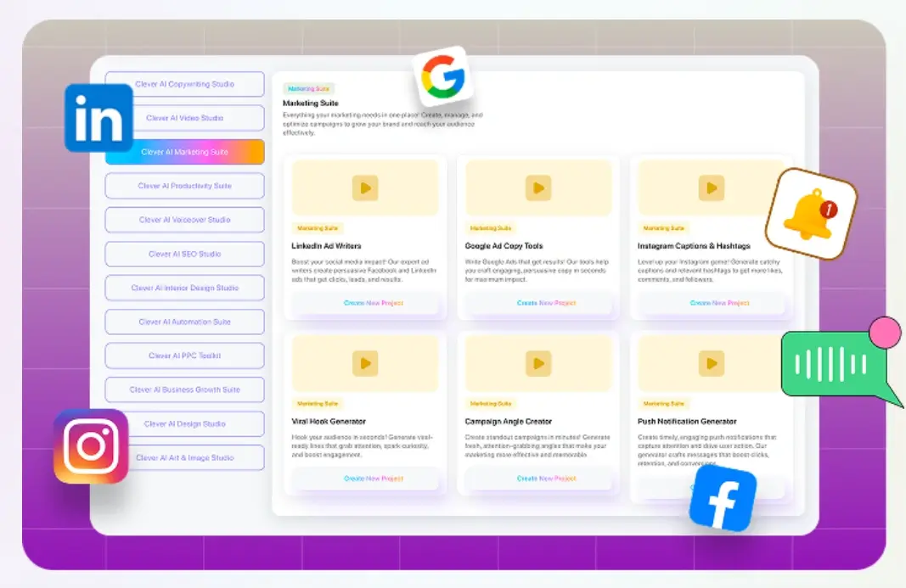Play the Google Ad Copy Tools video
Screen dimensions: 906x588
(x=538, y=188)
